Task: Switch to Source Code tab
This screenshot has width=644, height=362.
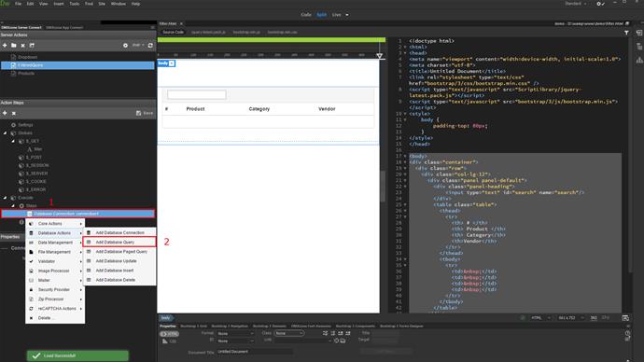Action: click(x=173, y=32)
